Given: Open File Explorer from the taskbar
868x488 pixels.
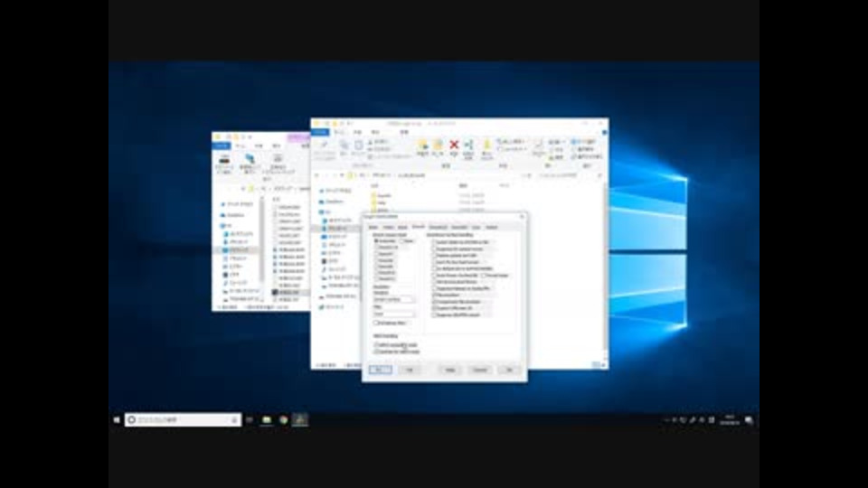Looking at the screenshot, I should [x=266, y=420].
